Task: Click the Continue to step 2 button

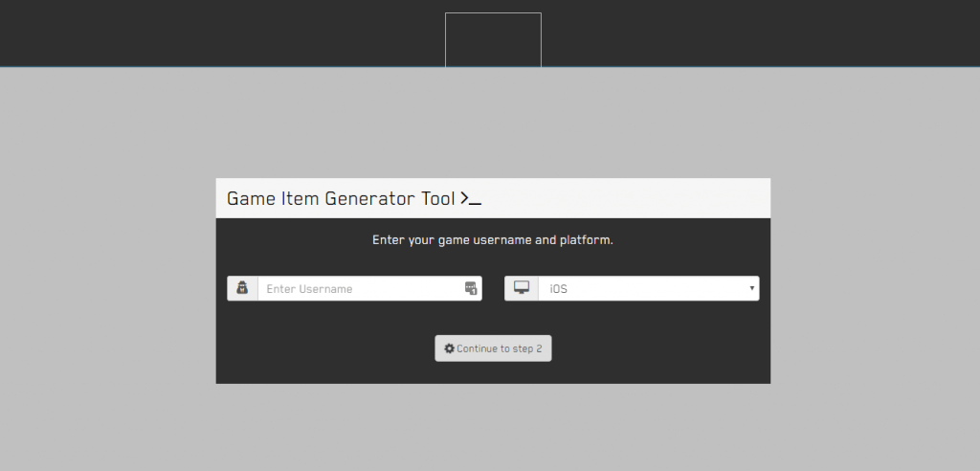Action: (x=493, y=348)
